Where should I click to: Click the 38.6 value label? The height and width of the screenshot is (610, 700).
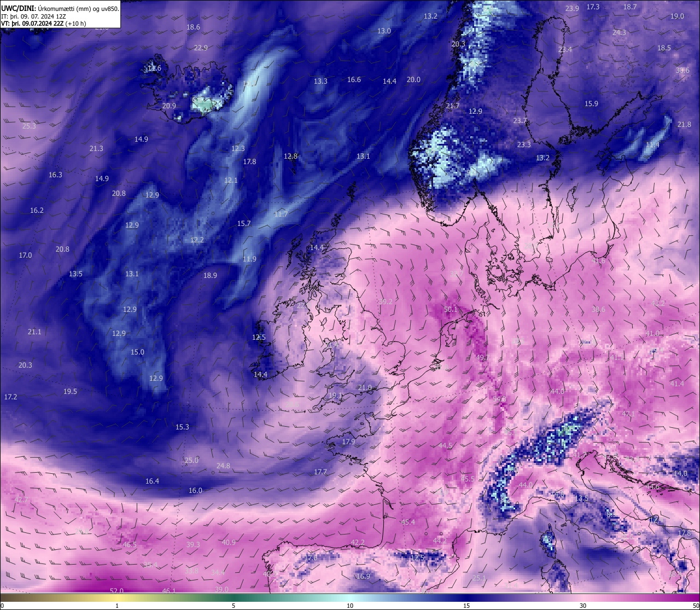tap(598, 310)
